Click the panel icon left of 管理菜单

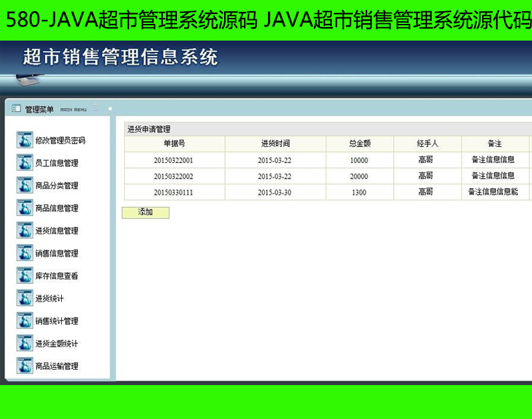click(x=16, y=108)
